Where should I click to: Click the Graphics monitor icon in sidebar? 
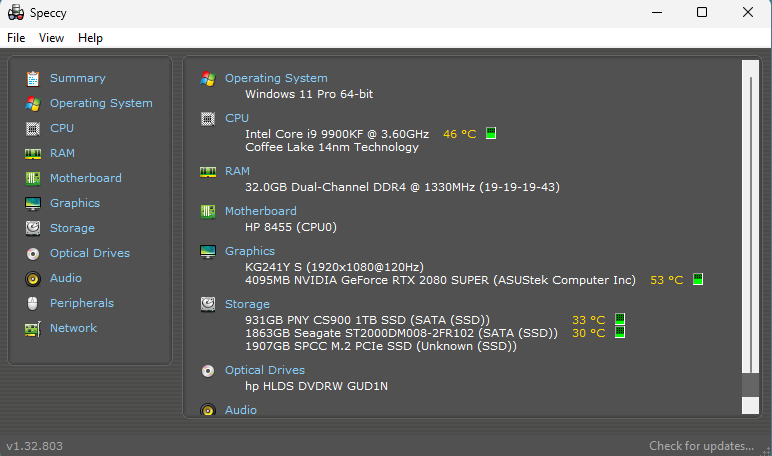pos(33,203)
